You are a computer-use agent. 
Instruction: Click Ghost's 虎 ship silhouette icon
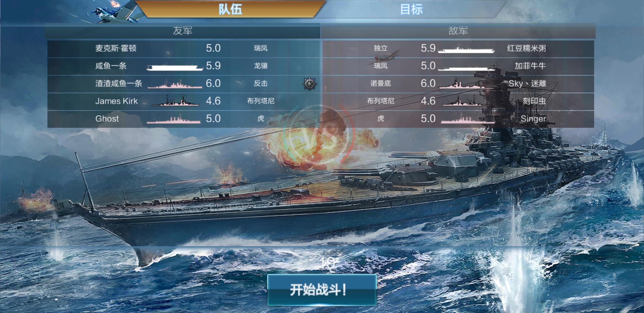coord(173,119)
